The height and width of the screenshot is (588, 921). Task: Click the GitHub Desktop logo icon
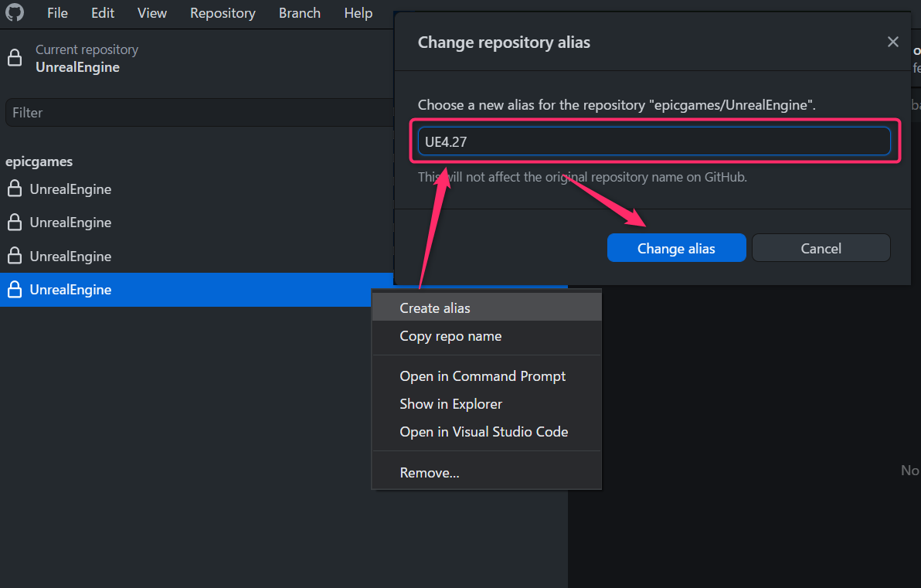pos(15,12)
